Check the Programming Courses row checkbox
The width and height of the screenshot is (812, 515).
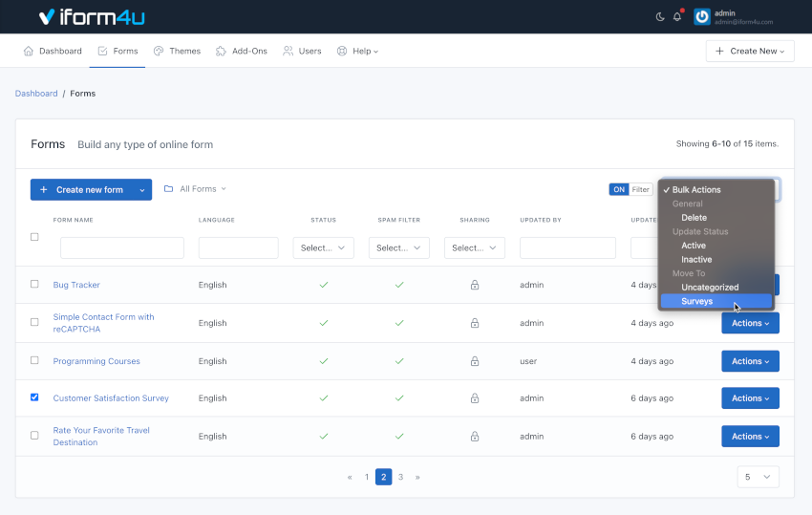coord(34,360)
